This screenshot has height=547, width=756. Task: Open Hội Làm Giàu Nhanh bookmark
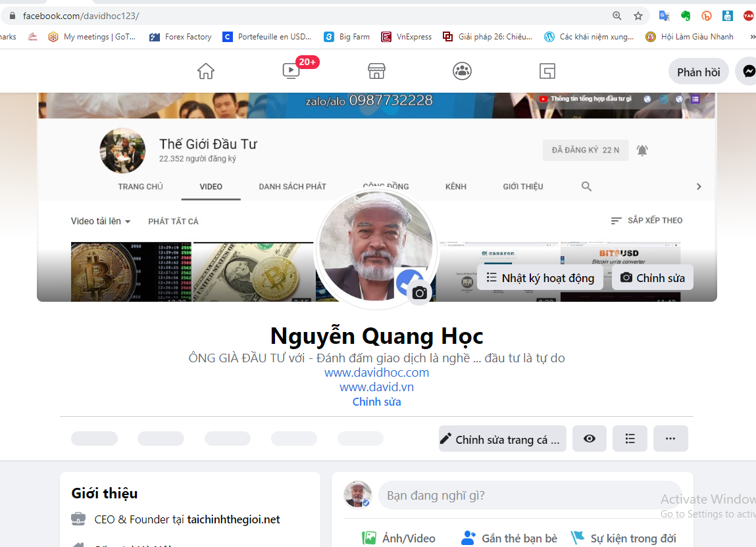tap(690, 37)
